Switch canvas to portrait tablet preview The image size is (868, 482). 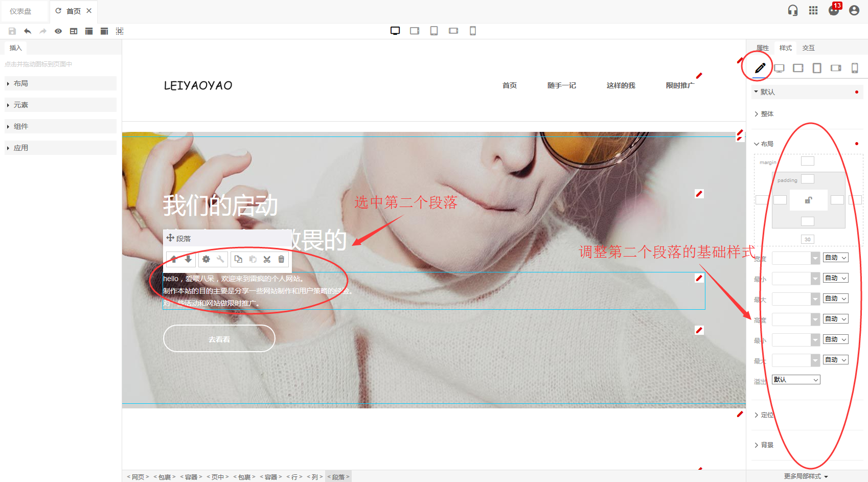434,31
